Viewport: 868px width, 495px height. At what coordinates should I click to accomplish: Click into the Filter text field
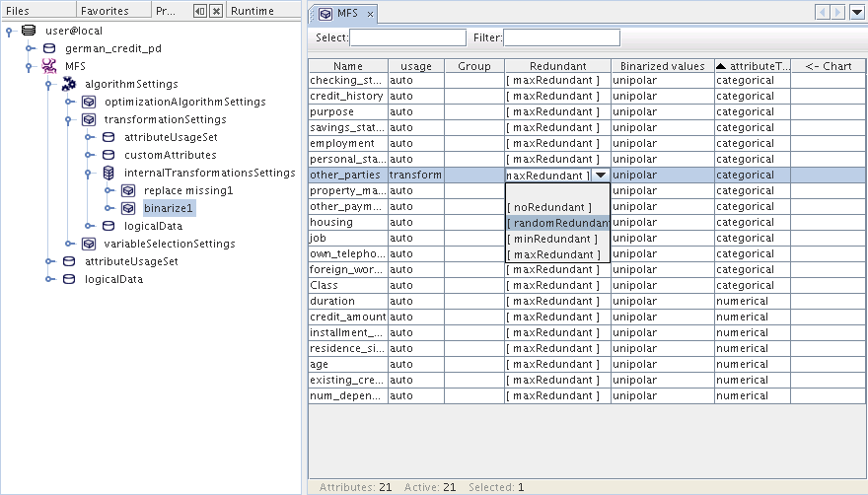point(561,37)
